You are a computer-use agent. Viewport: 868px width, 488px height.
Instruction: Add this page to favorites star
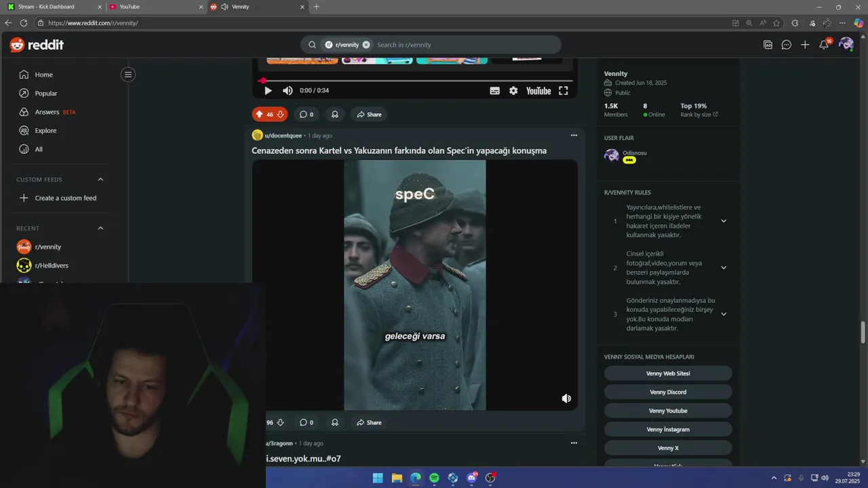(776, 23)
